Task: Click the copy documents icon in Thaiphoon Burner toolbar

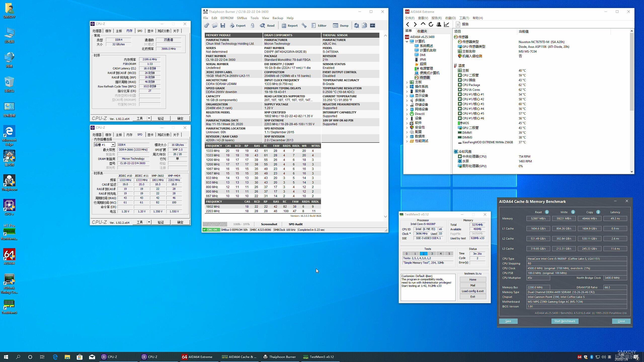Action: [364, 25]
